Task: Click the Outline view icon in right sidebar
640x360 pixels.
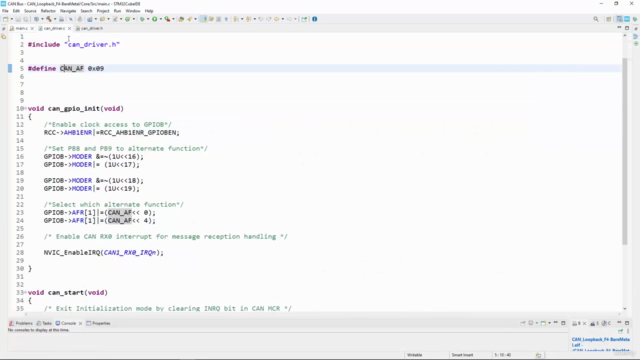Action: 636,36
